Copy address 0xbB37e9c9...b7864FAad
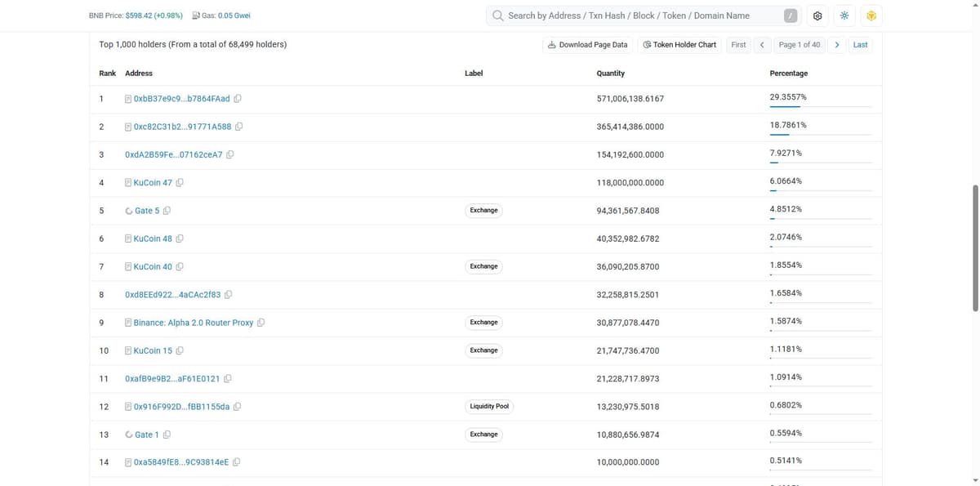This screenshot has width=980, height=486. coord(238,99)
